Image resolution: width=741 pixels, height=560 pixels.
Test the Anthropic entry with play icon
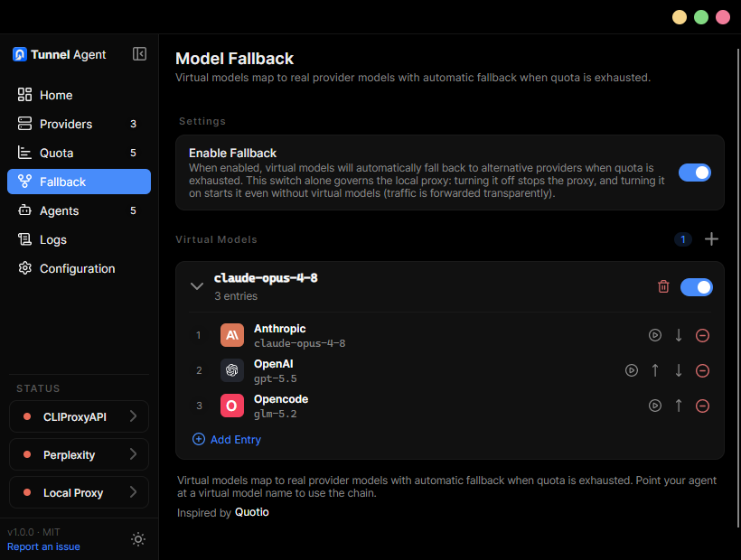coord(655,335)
